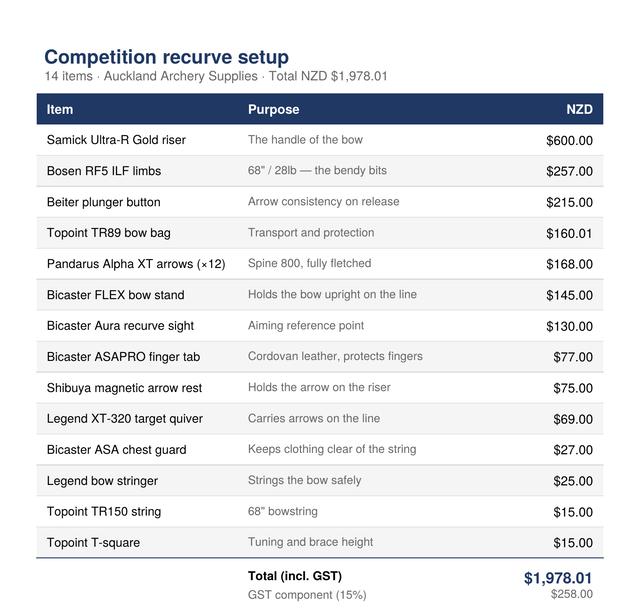Click the Purpose column header
This screenshot has width=640, height=615.
273,109
